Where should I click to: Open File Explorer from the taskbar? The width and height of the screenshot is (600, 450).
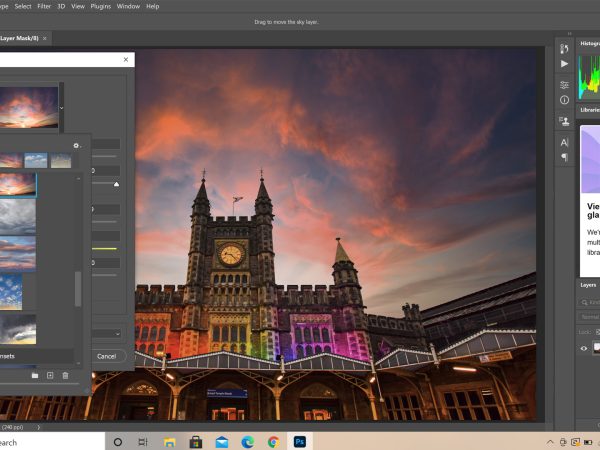click(170, 442)
